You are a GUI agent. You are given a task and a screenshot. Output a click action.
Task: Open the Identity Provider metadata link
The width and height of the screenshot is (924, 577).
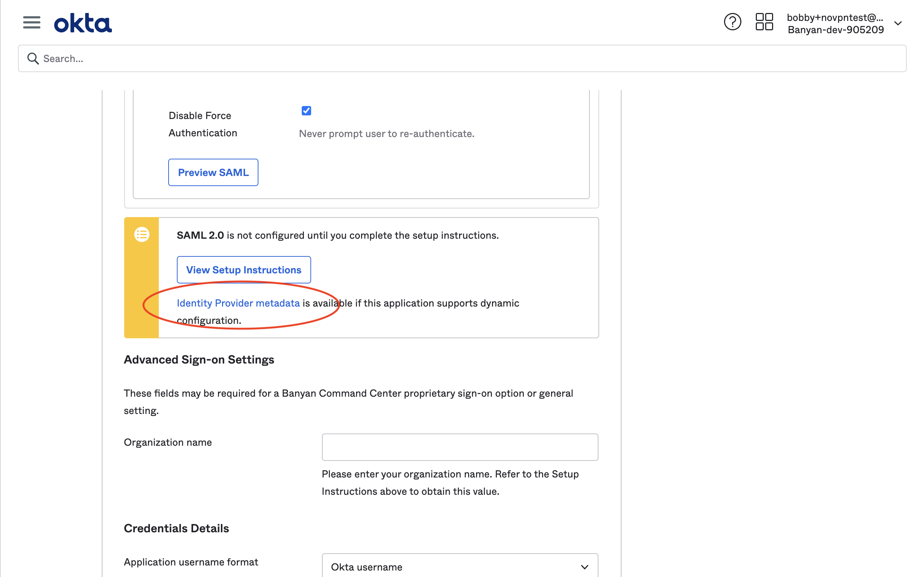click(238, 303)
